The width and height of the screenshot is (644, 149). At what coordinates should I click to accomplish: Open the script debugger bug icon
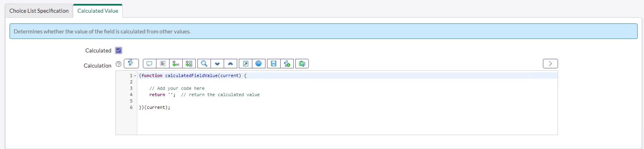click(x=302, y=64)
